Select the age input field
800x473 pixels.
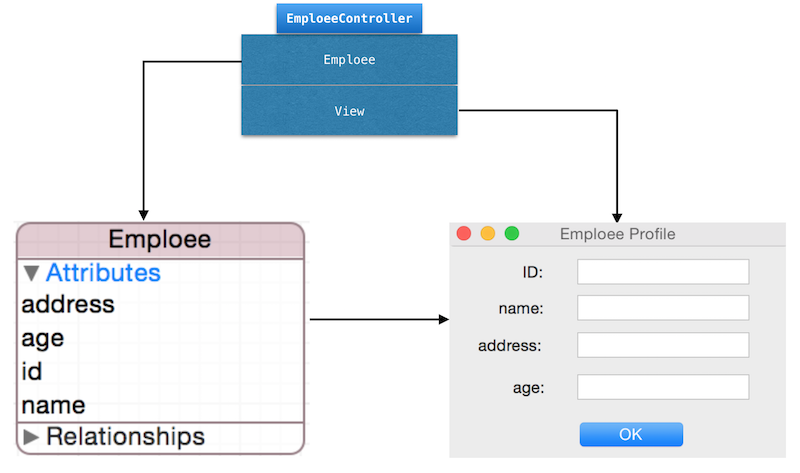click(663, 387)
